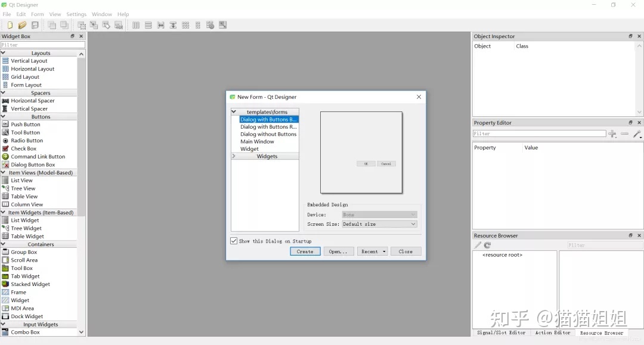Image resolution: width=644 pixels, height=345 pixels.
Task: Open the Form menu
Action: [38, 14]
